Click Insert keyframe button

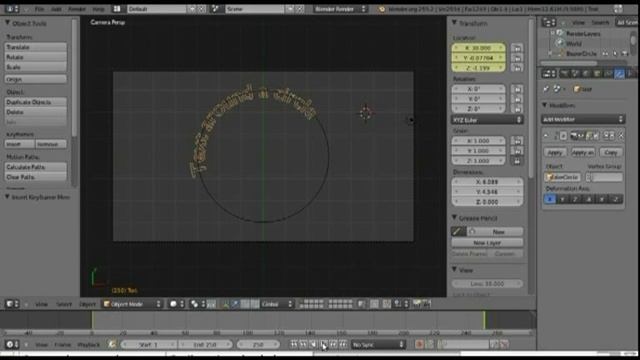20,144
